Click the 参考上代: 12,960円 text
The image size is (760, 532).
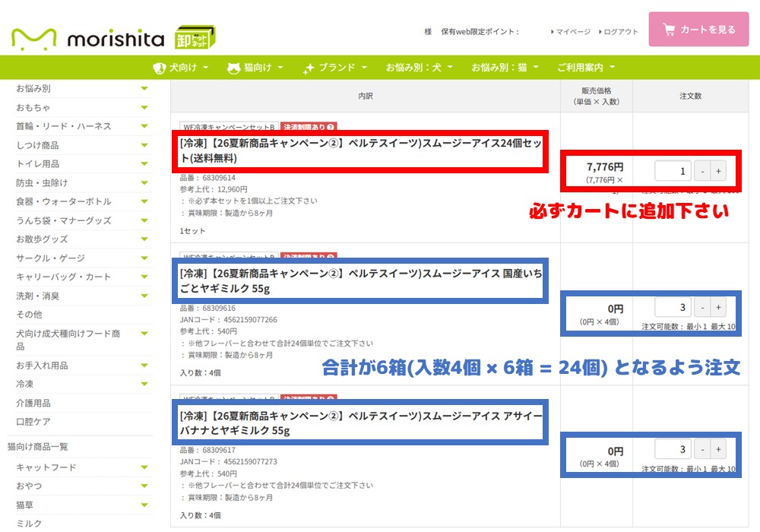pos(214,189)
